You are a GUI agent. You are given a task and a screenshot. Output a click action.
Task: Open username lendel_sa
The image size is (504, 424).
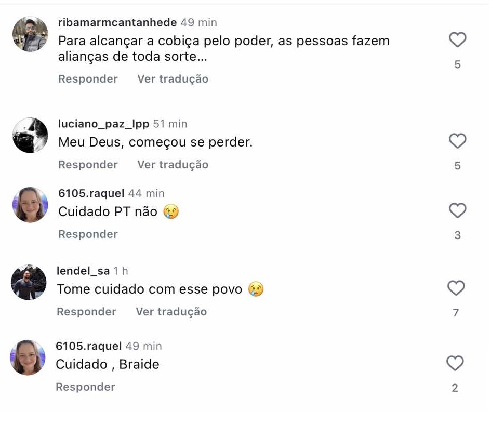(83, 271)
